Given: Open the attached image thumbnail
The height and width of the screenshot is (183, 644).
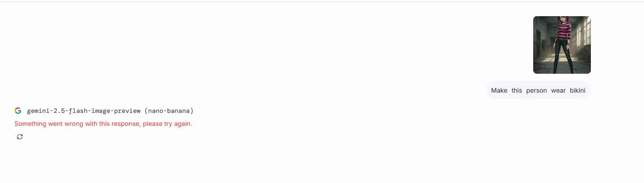Looking at the screenshot, I should 562,45.
